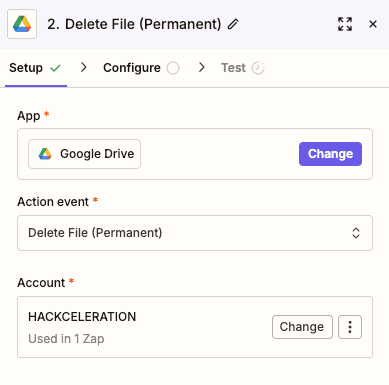The height and width of the screenshot is (385, 389).
Task: Click the clock status icon beside Test
Action: point(258,68)
